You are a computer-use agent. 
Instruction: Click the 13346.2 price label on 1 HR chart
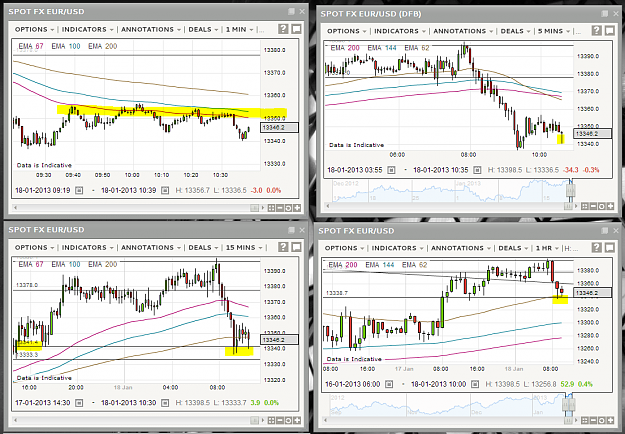(592, 293)
